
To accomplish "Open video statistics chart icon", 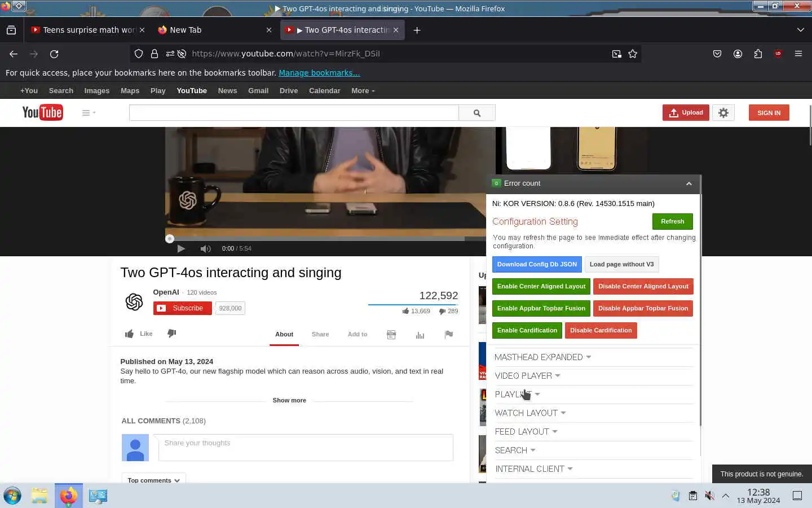I will (420, 335).
